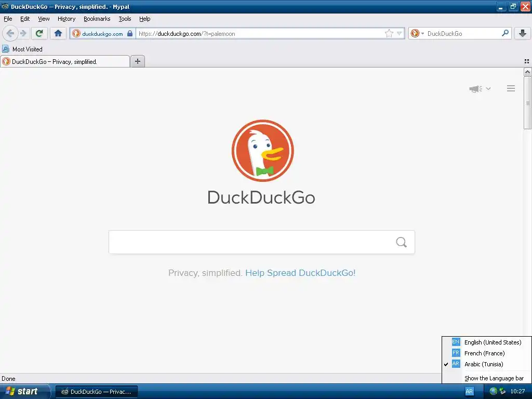Screen dimensions: 532x399
Task: Click the magnifier in the toolbar search box
Action: (x=505, y=33)
